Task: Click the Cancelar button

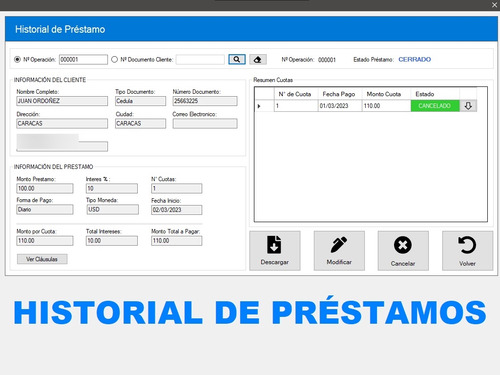Action: (x=403, y=250)
